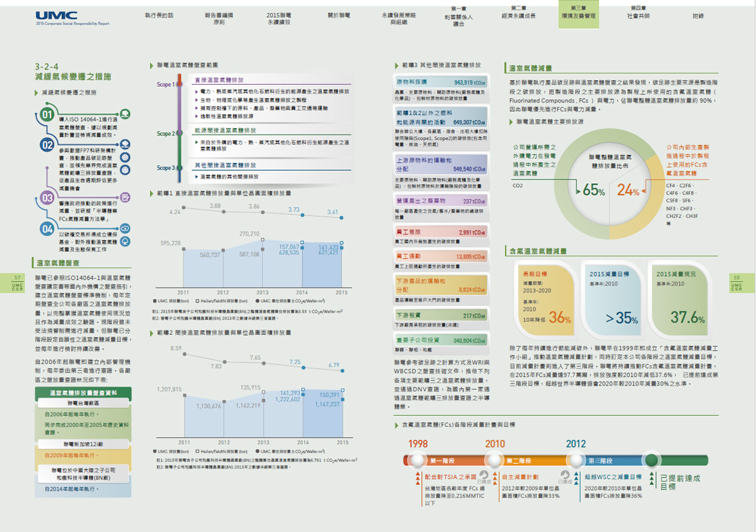Go to the 附錄 appendix tab

(x=697, y=15)
